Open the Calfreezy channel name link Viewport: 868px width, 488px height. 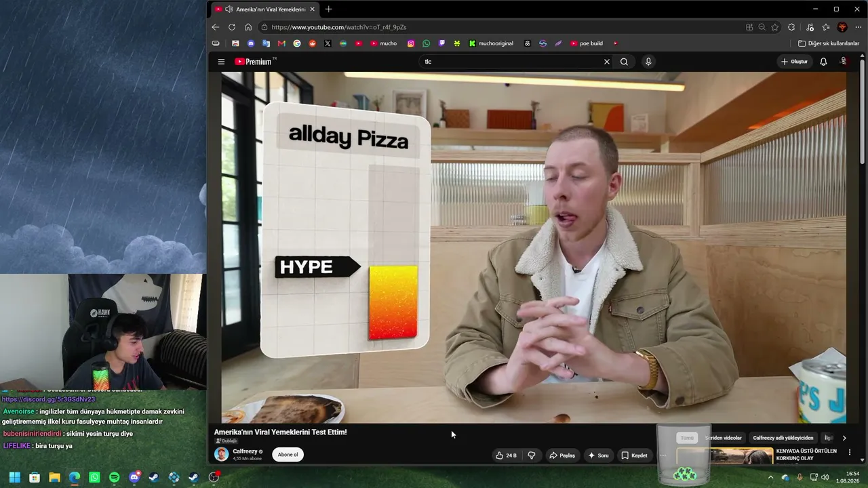tap(245, 451)
